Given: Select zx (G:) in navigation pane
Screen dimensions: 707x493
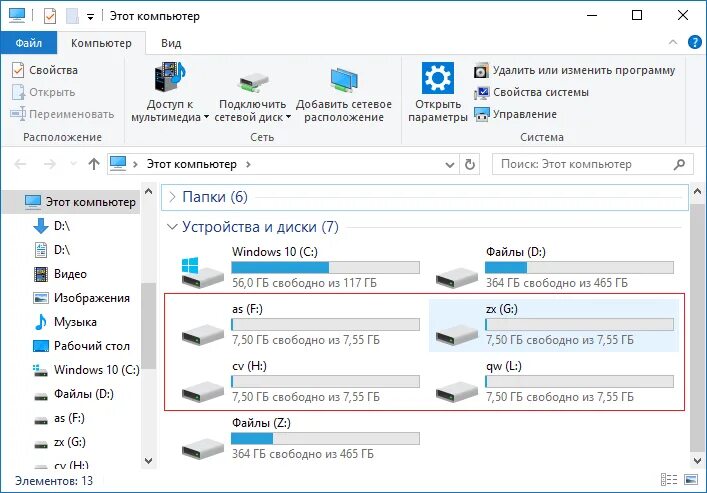Looking at the screenshot, I should (60, 442).
